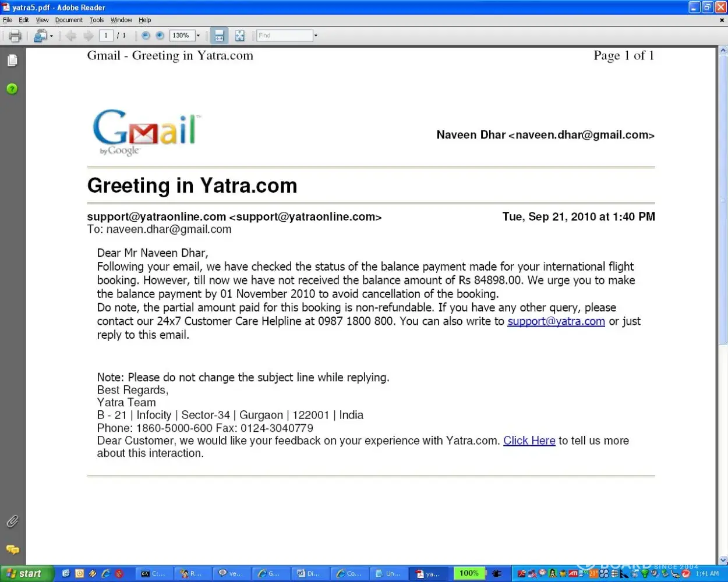The height and width of the screenshot is (582, 728).
Task: Toggle the fit one full page view
Action: (x=240, y=36)
